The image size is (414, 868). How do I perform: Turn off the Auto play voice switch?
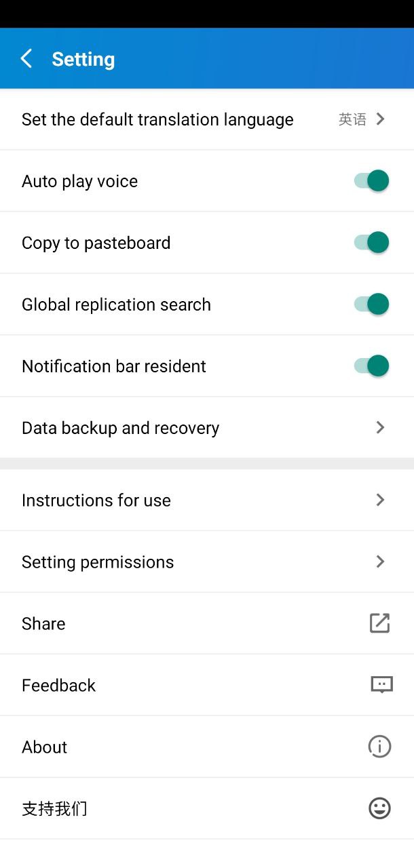point(371,181)
